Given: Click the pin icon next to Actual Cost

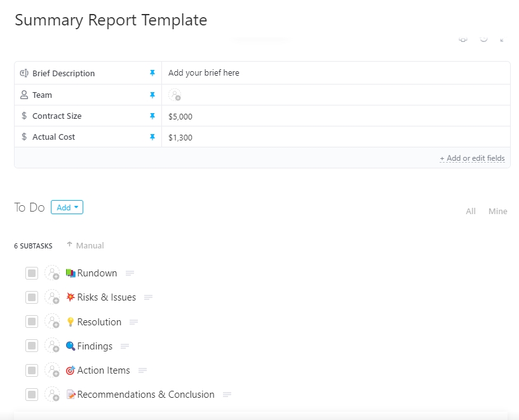Looking at the screenshot, I should 152,137.
